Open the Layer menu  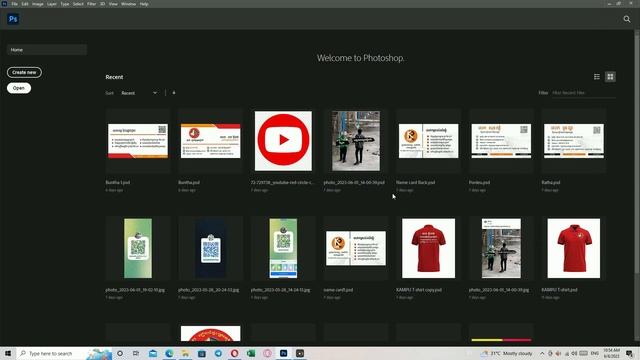click(x=52, y=4)
